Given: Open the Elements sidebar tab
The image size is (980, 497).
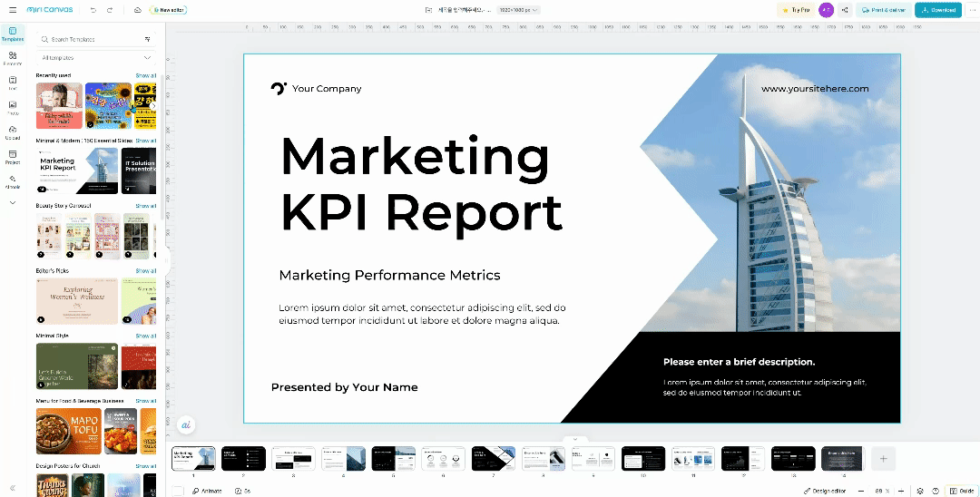Looking at the screenshot, I should (x=13, y=59).
